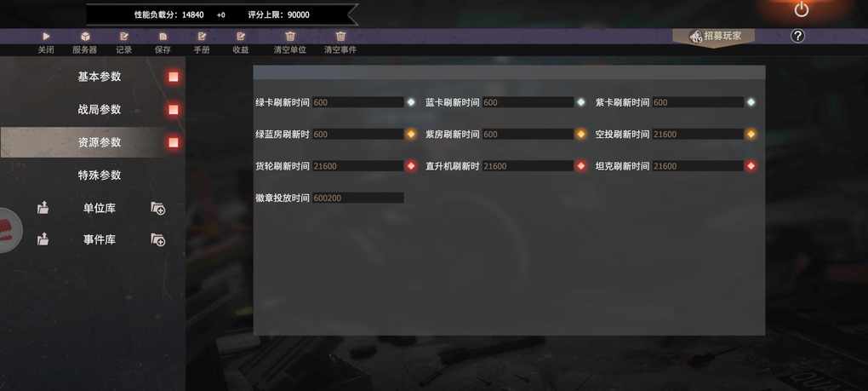Viewport: 868px width, 391px height.
Task: Open the 记录 record icon
Action: click(x=124, y=37)
